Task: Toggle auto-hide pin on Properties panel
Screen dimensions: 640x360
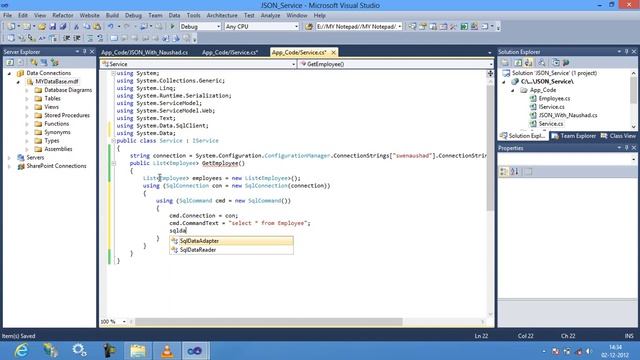Action: (627, 148)
